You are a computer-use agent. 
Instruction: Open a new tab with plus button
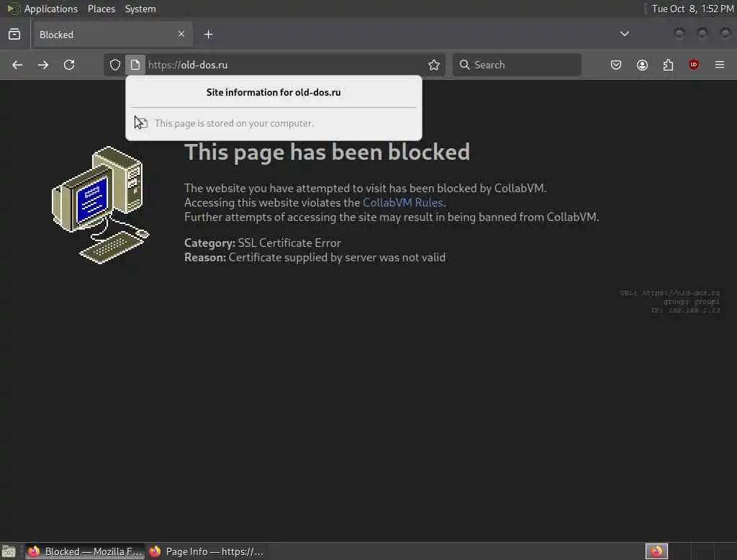click(208, 35)
